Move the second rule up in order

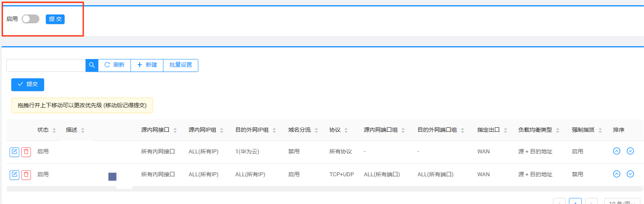tap(617, 174)
